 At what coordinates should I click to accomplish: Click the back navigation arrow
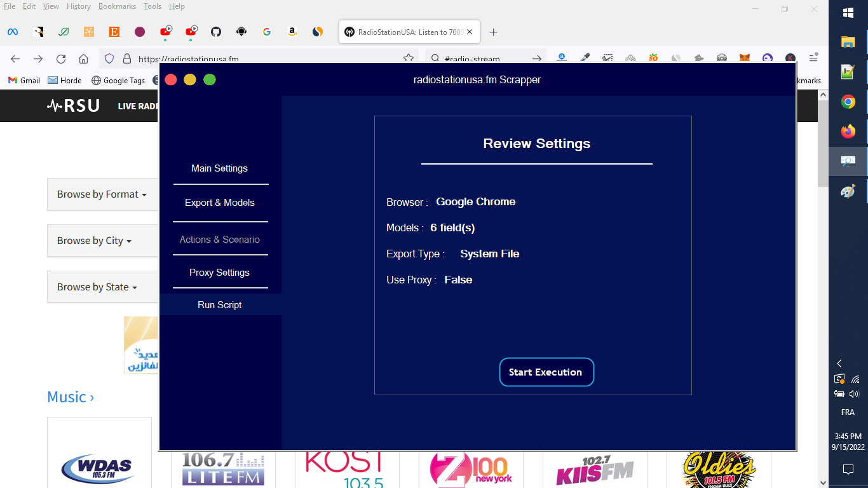[x=15, y=58]
